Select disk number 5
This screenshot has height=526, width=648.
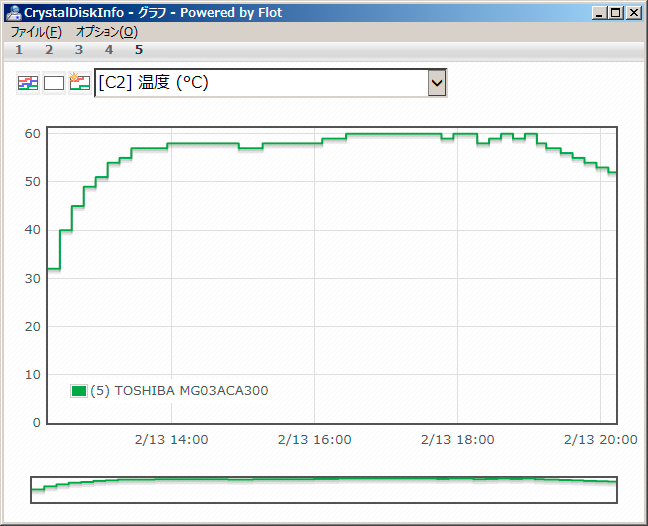point(139,50)
